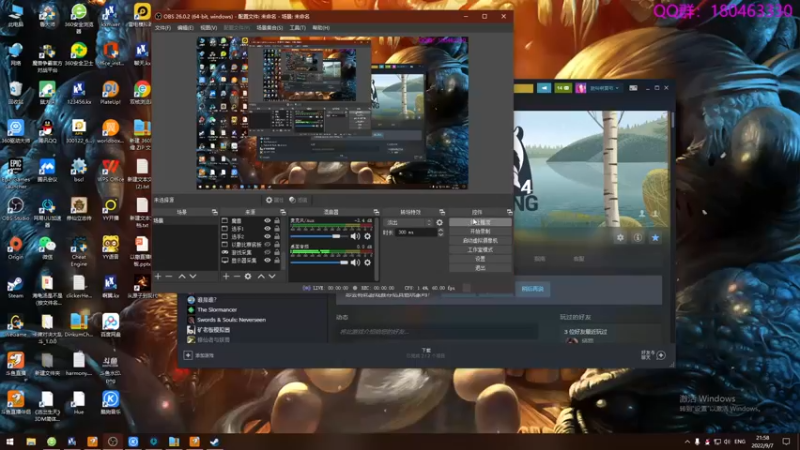Remove the scene with minus icon

point(169,276)
